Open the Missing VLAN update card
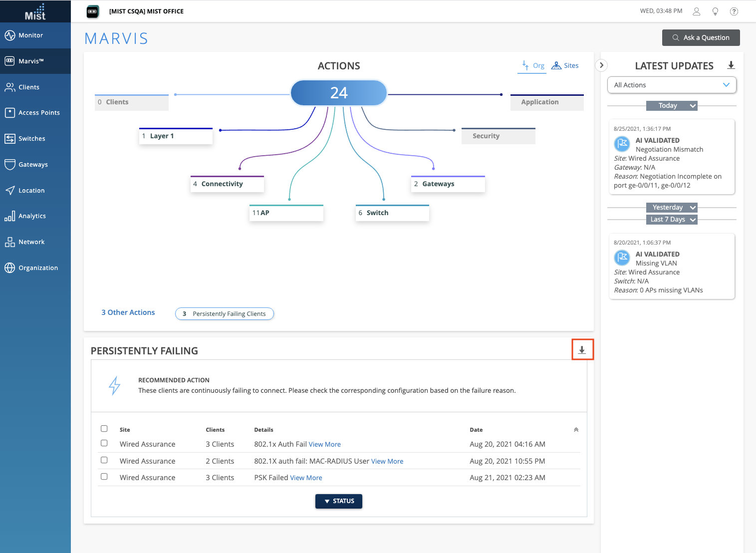This screenshot has width=756, height=553. (x=672, y=267)
